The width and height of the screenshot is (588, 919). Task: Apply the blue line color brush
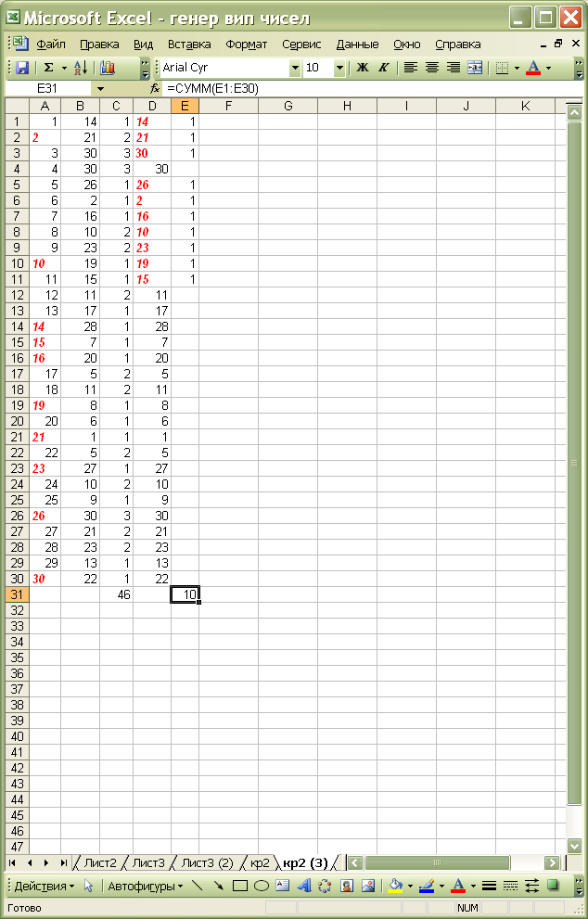click(x=427, y=886)
